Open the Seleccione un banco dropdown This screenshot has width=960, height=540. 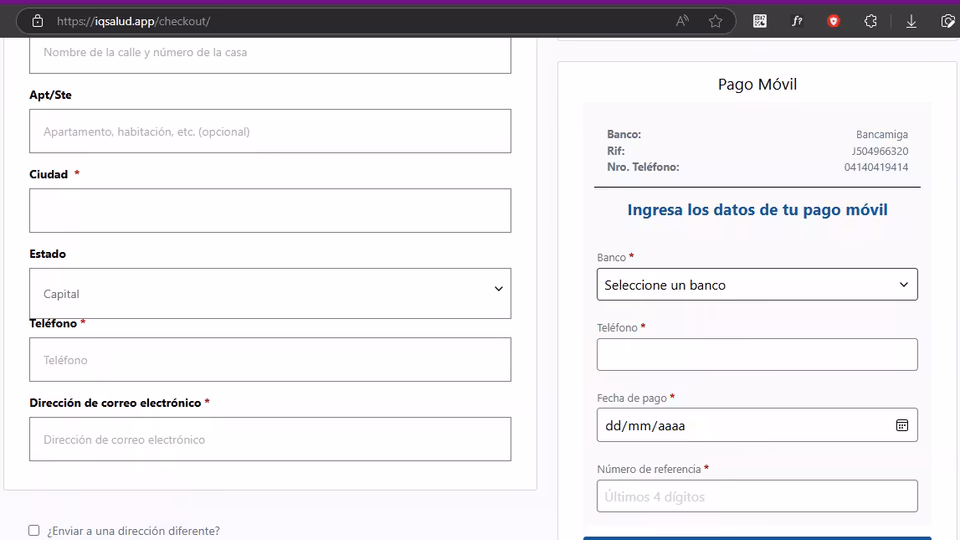(x=757, y=284)
